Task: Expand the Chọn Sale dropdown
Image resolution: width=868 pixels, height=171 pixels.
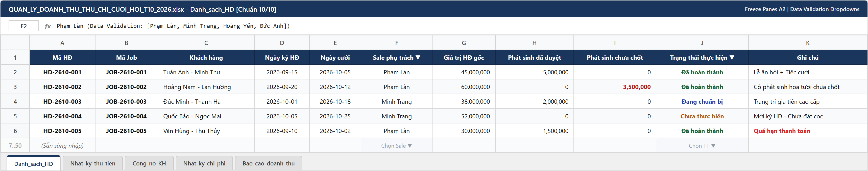Action: (x=397, y=146)
